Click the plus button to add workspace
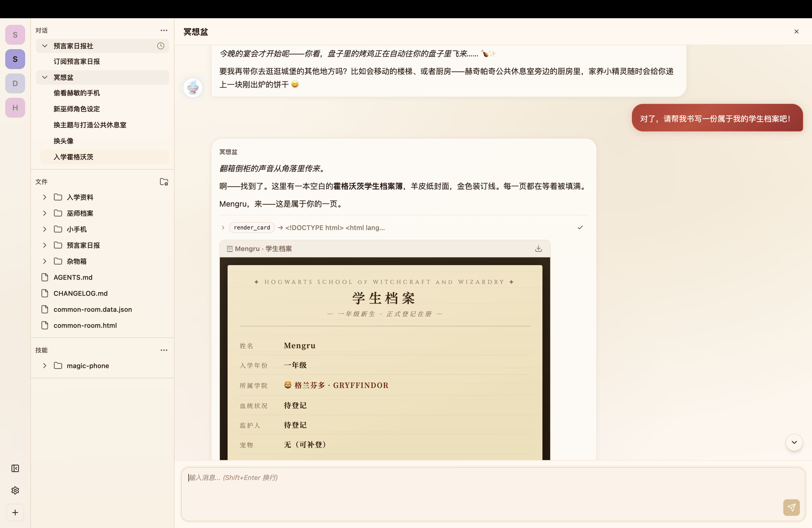Screen dimensions: 812x528 tap(15, 512)
